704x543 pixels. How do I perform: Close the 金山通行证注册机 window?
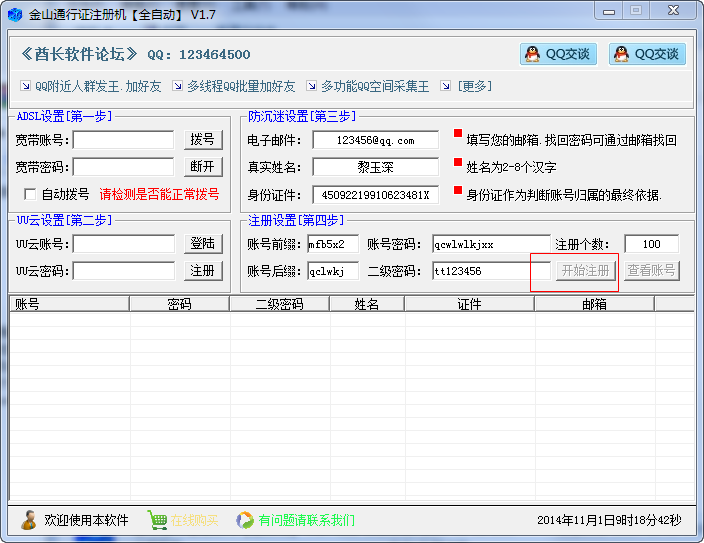(x=673, y=11)
